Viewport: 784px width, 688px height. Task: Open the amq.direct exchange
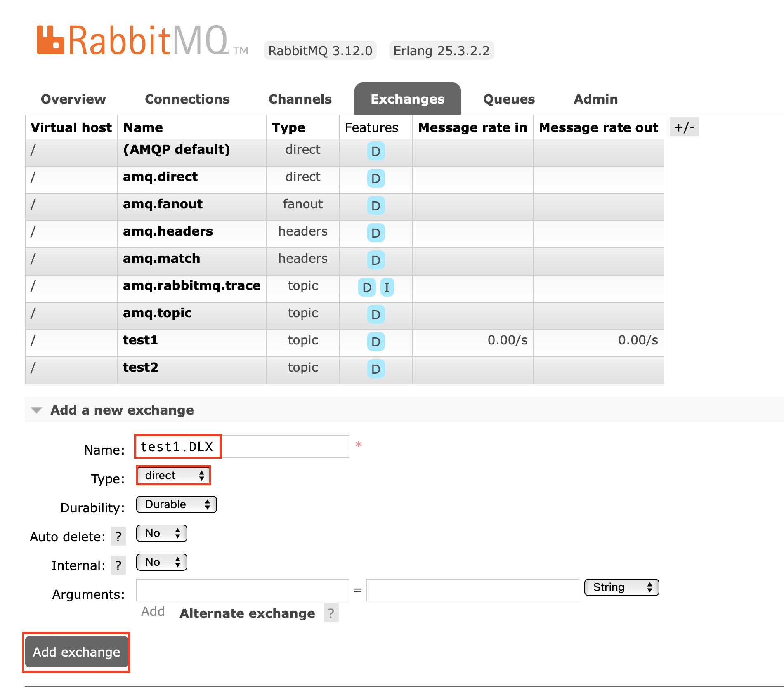pyautogui.click(x=161, y=177)
